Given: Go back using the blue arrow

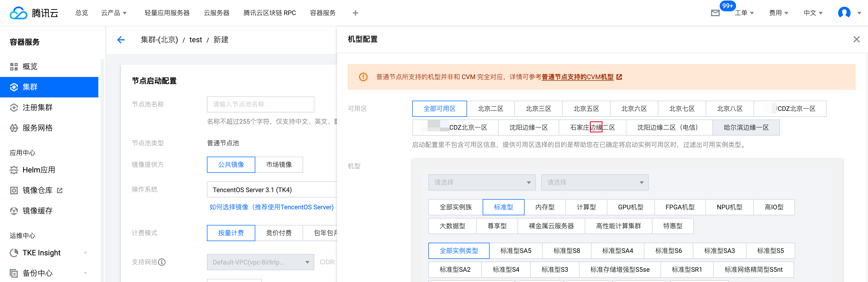Looking at the screenshot, I should coord(121,40).
